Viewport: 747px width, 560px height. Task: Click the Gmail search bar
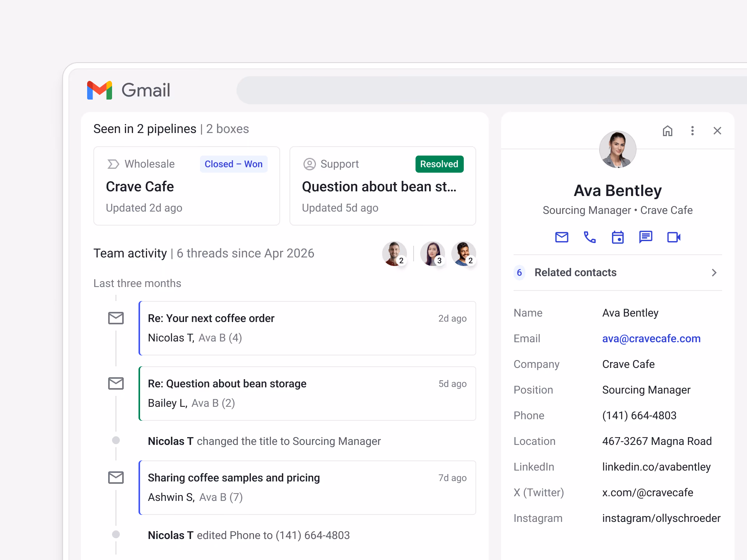point(492,90)
